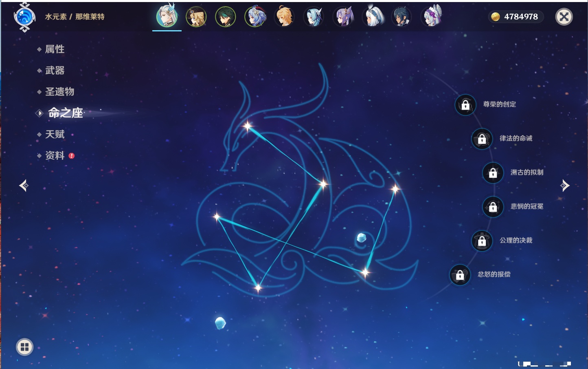Open the grid menu icon at bottom left
Viewport: 588px width, 369px height.
point(24,347)
